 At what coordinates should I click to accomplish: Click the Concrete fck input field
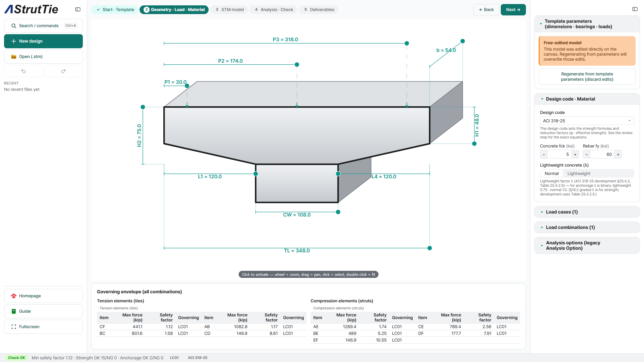point(559,155)
